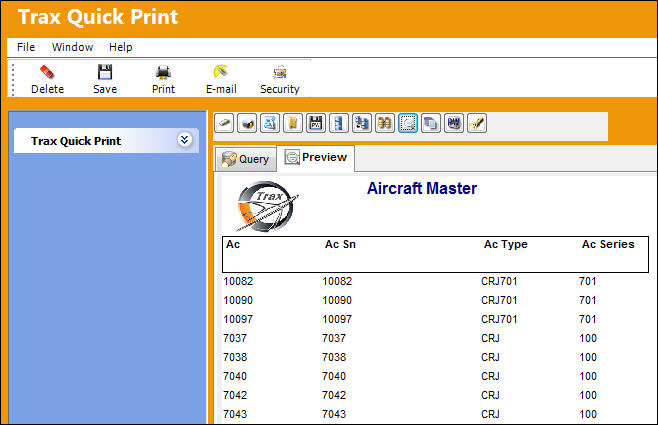Click the Ac Series column header
Screen dimensions: 658x425
point(608,244)
